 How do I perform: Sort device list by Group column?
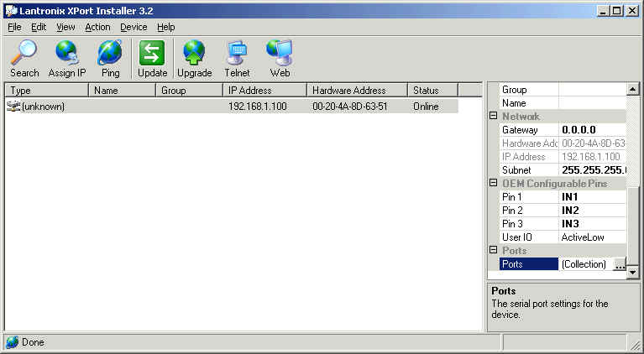190,91
